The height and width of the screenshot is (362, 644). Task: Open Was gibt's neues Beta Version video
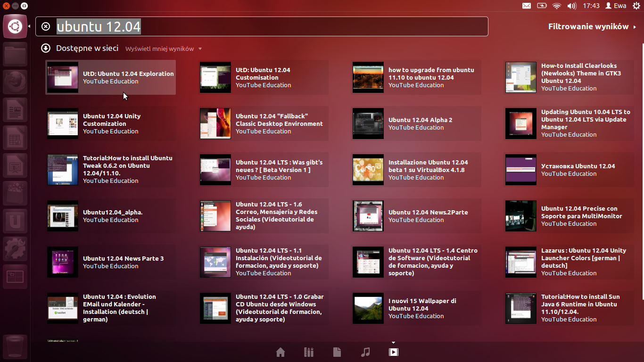pos(264,170)
